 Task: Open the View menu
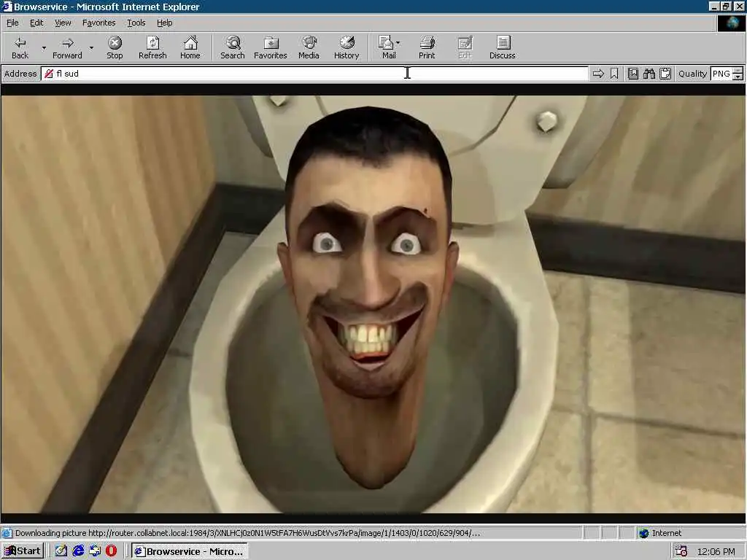pos(63,23)
